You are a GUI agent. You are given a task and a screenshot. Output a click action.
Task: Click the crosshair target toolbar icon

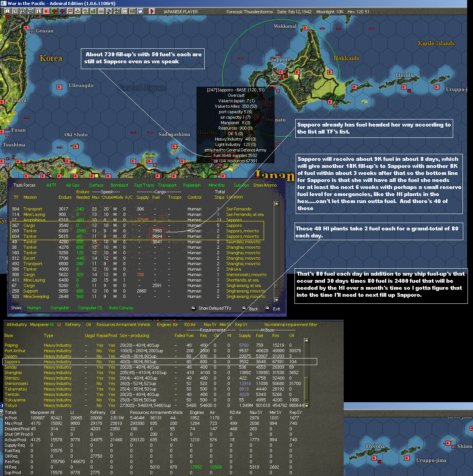[x=116, y=11]
